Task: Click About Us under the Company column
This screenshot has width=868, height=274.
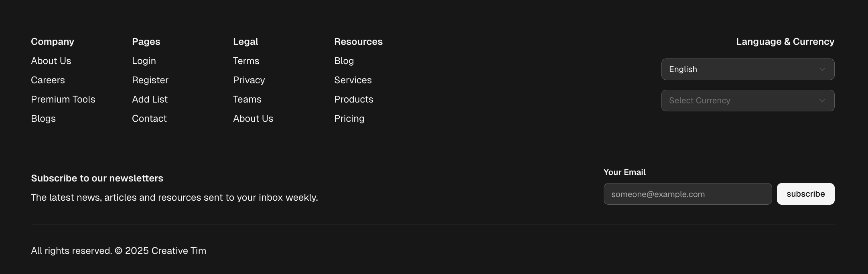Action: click(x=51, y=61)
